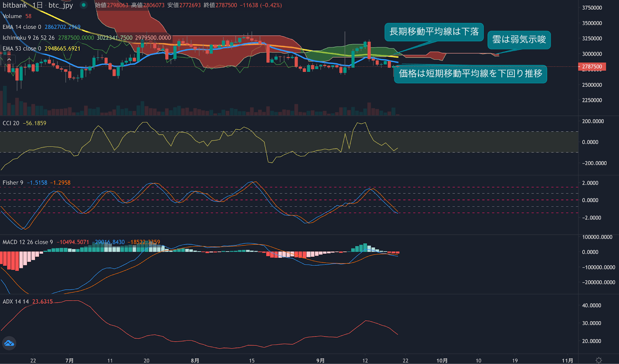The image size is (619, 364).
Task: Click the 9月 marker on the timeline
Action: (320, 360)
